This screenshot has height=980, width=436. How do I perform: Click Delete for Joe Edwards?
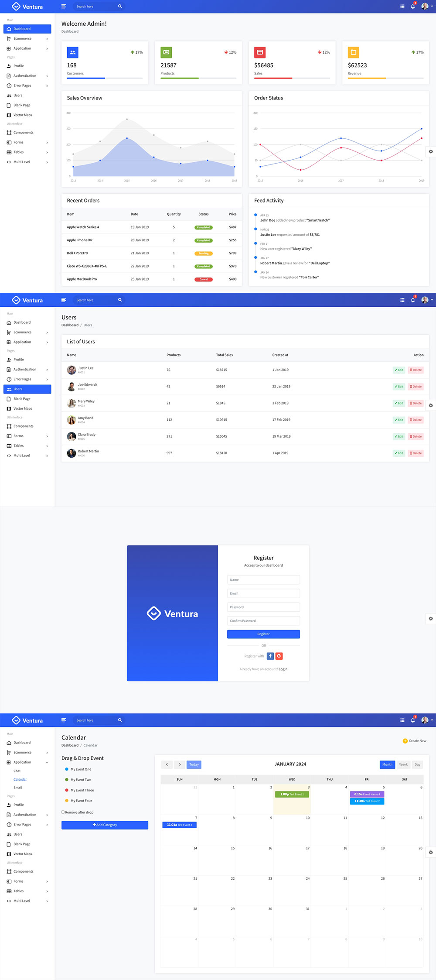(x=416, y=387)
